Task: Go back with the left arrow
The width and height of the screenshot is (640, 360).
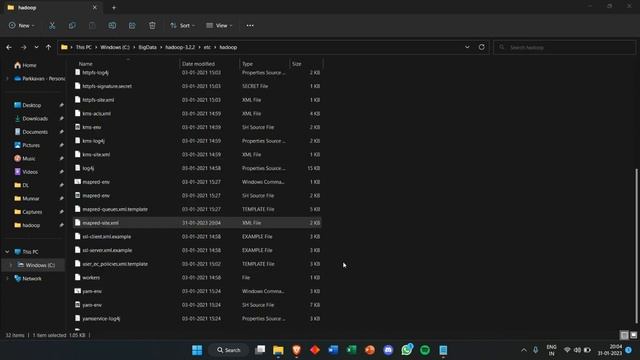Action: coord(9,47)
